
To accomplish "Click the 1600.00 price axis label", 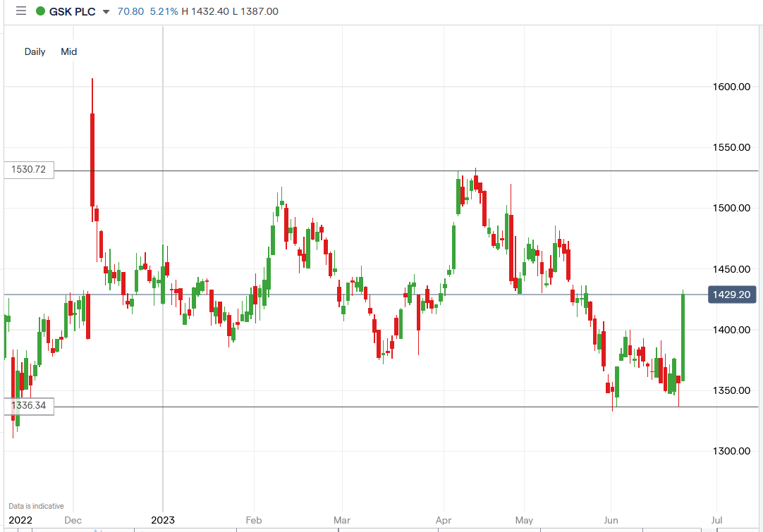I will (731, 87).
